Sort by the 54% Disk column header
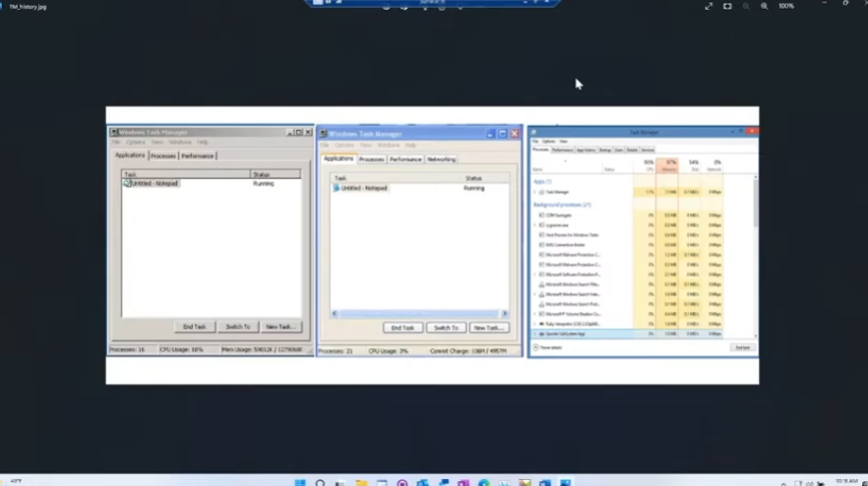The height and width of the screenshot is (486, 868). pos(692,165)
